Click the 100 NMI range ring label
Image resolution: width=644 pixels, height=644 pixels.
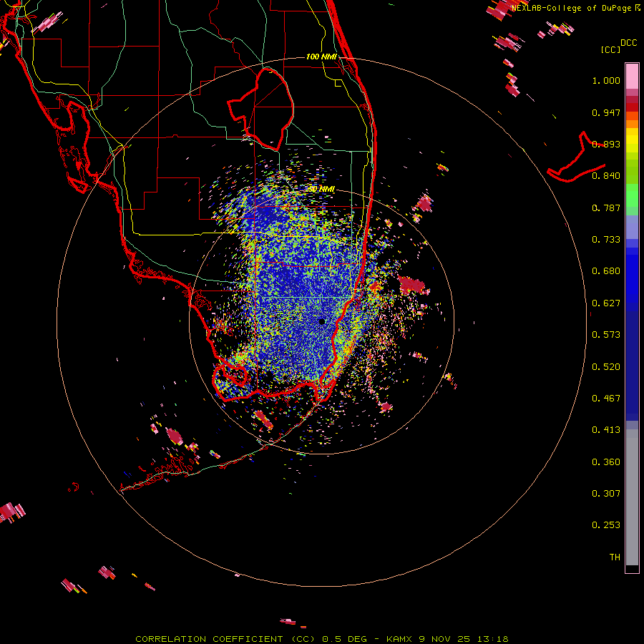coord(321,57)
